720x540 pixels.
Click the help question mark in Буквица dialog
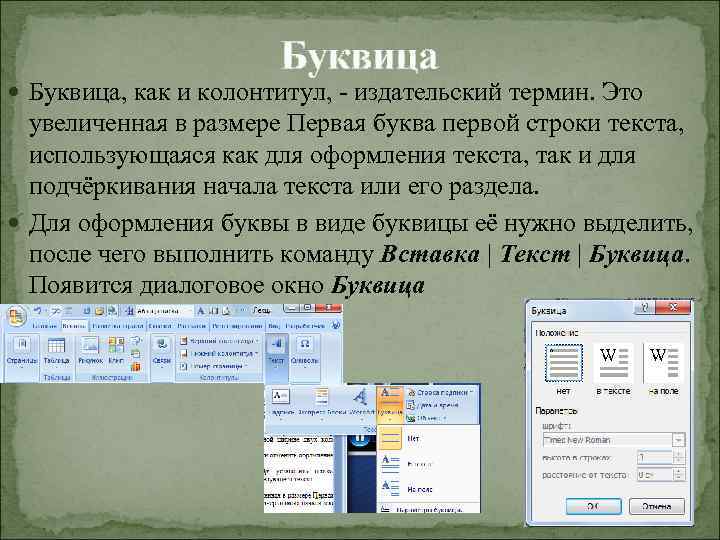(644, 308)
